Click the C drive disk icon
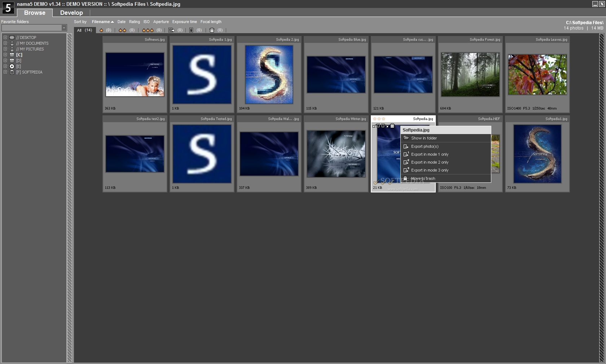Viewport: 606px width, 364px height. [12, 55]
